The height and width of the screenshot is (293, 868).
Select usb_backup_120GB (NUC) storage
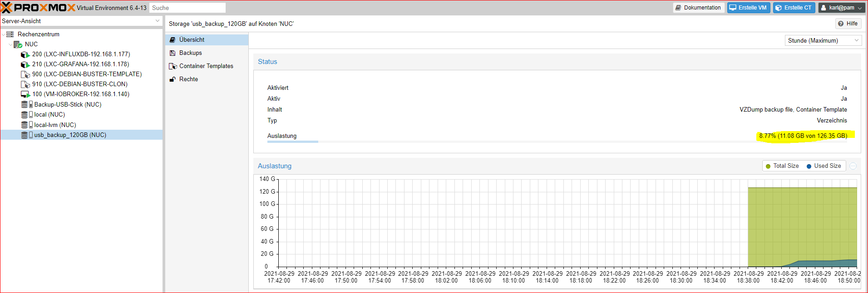pos(70,135)
